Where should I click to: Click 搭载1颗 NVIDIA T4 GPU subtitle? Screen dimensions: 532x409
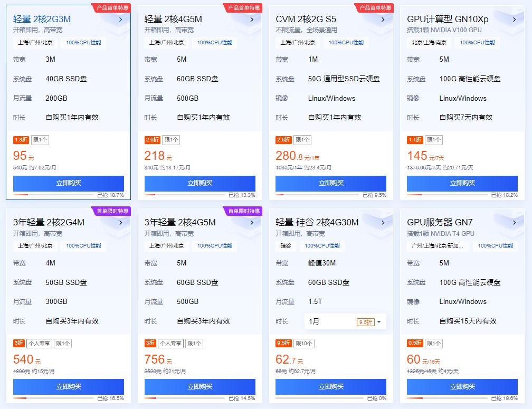pos(440,233)
